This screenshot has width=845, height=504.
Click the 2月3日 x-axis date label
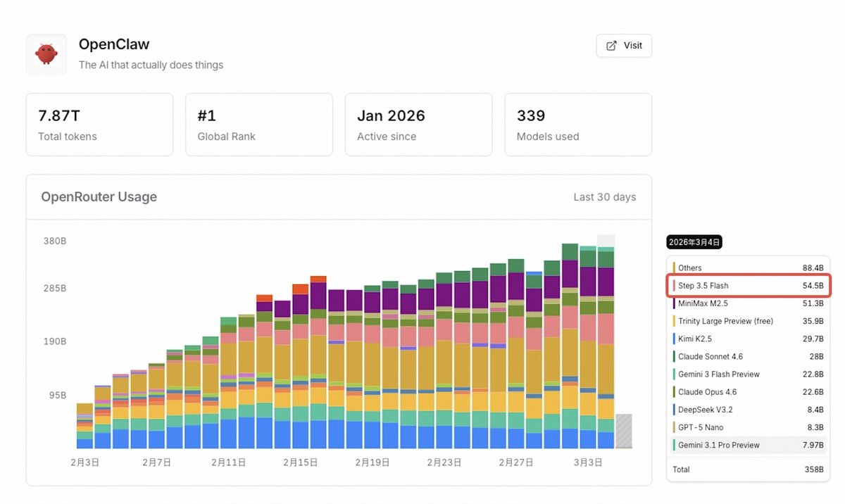84,462
